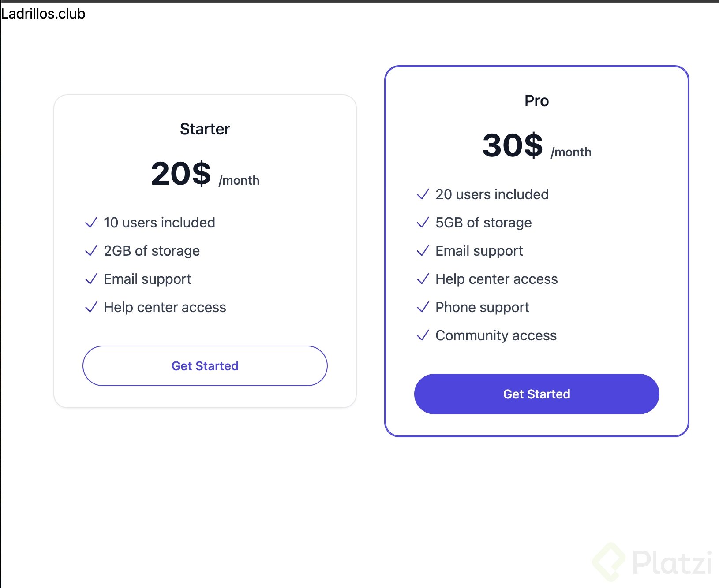The image size is (719, 588).
Task: Click the Starter plan's "Help center access" checkmark
Action: pos(91,307)
